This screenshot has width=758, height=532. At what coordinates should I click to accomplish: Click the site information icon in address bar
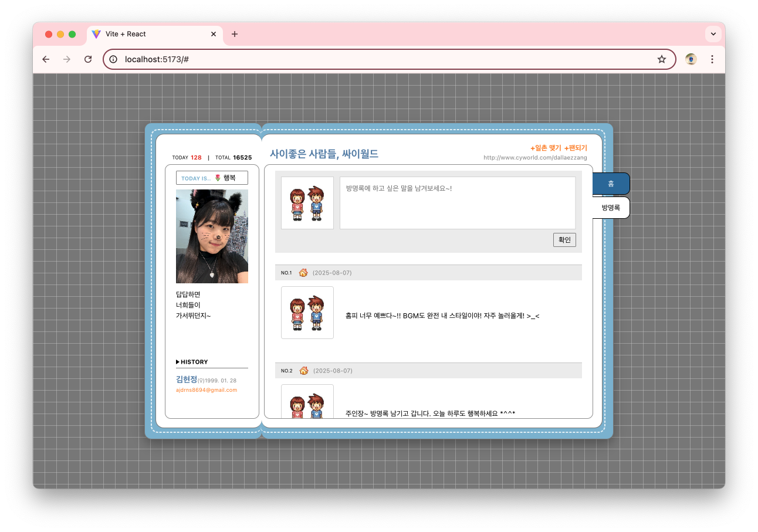114,59
